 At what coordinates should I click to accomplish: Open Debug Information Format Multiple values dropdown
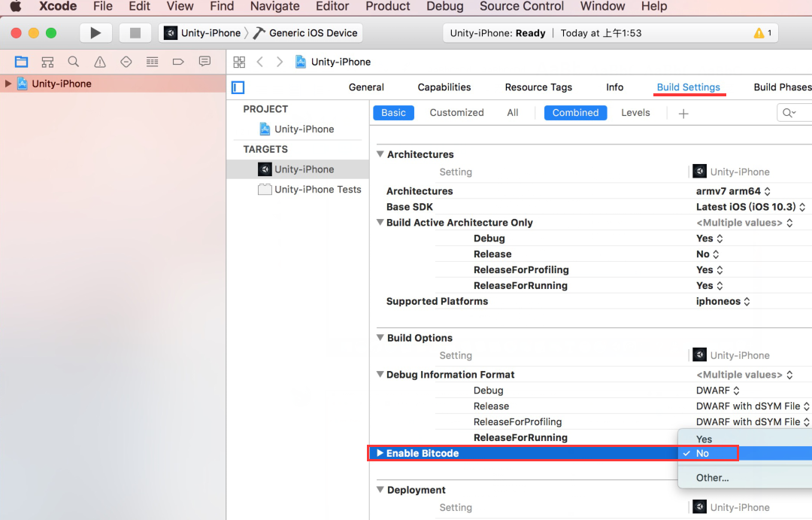click(x=744, y=375)
